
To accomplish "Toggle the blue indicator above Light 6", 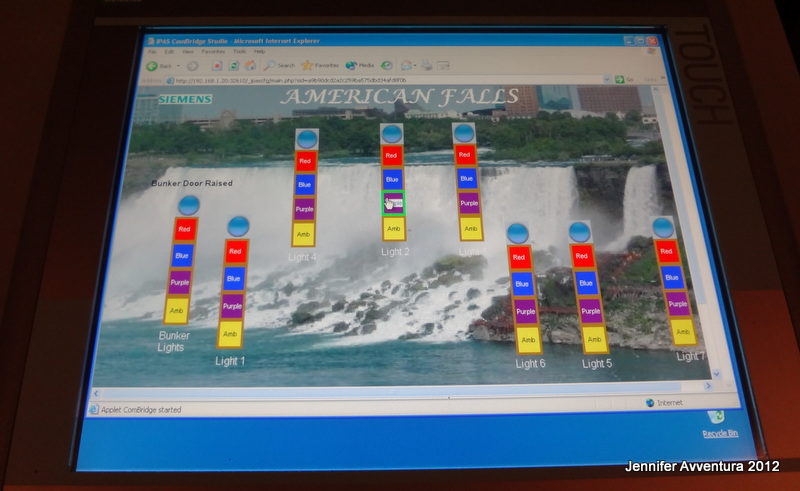I will 517,234.
